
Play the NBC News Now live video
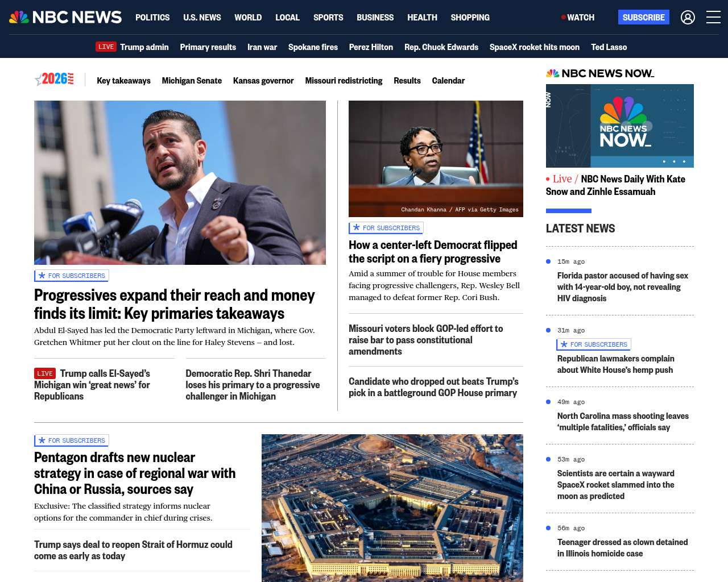tap(620, 126)
